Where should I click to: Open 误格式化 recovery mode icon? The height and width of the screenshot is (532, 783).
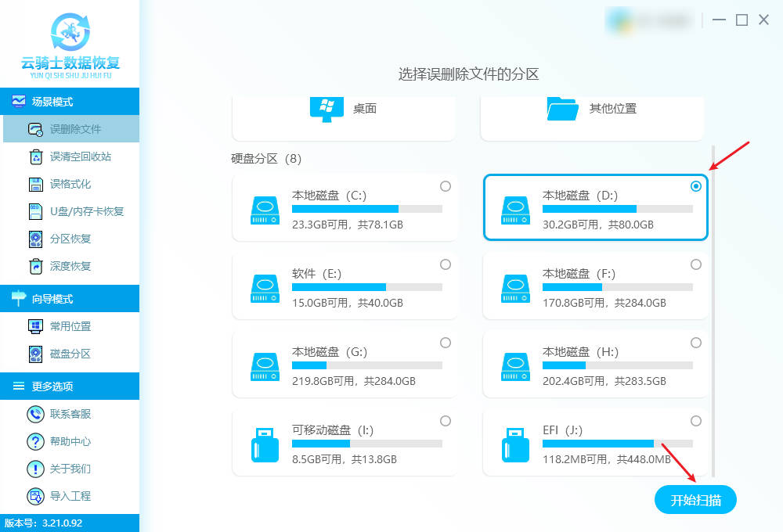pos(36,184)
